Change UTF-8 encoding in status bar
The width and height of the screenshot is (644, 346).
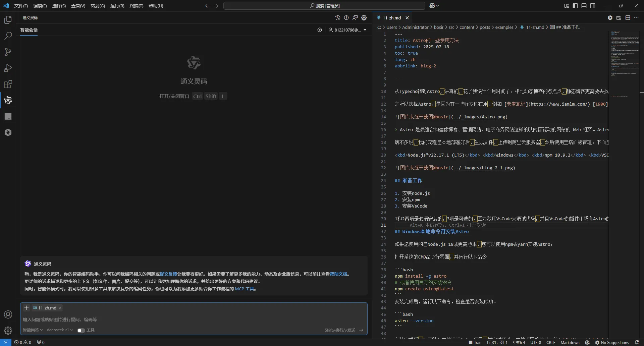click(x=536, y=342)
